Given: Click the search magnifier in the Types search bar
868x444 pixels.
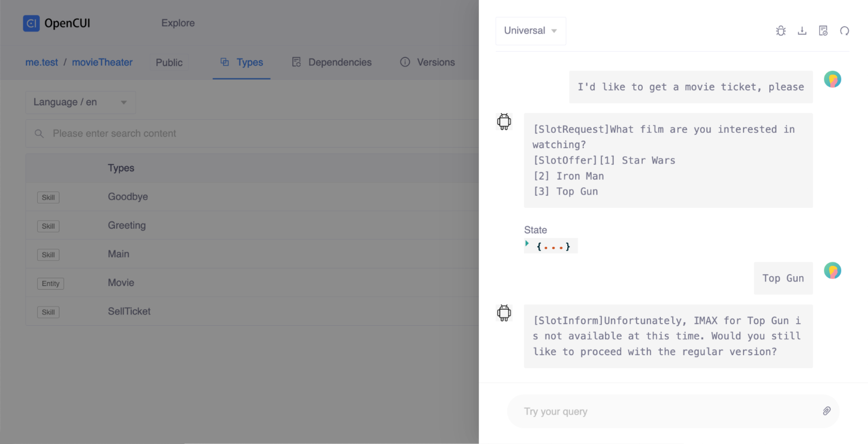Looking at the screenshot, I should click(x=39, y=133).
